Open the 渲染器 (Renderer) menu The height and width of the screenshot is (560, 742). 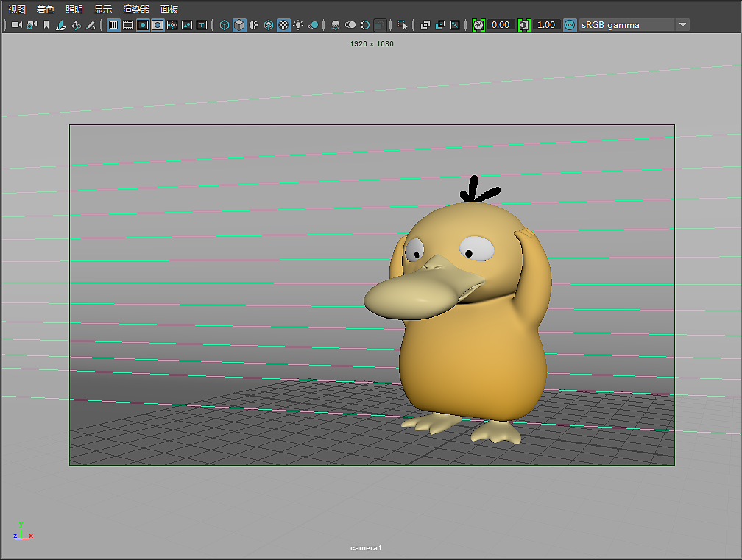pos(136,10)
